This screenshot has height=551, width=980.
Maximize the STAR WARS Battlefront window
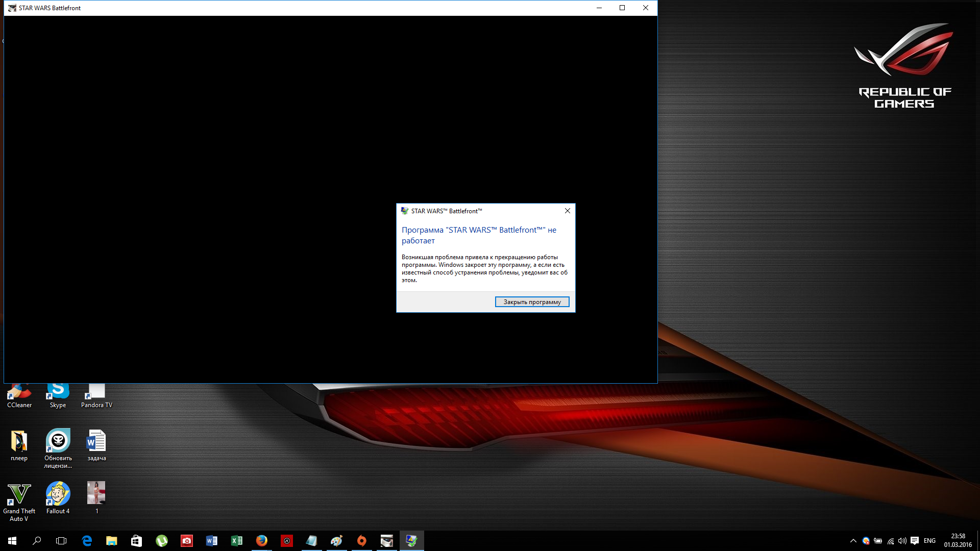[x=622, y=8]
